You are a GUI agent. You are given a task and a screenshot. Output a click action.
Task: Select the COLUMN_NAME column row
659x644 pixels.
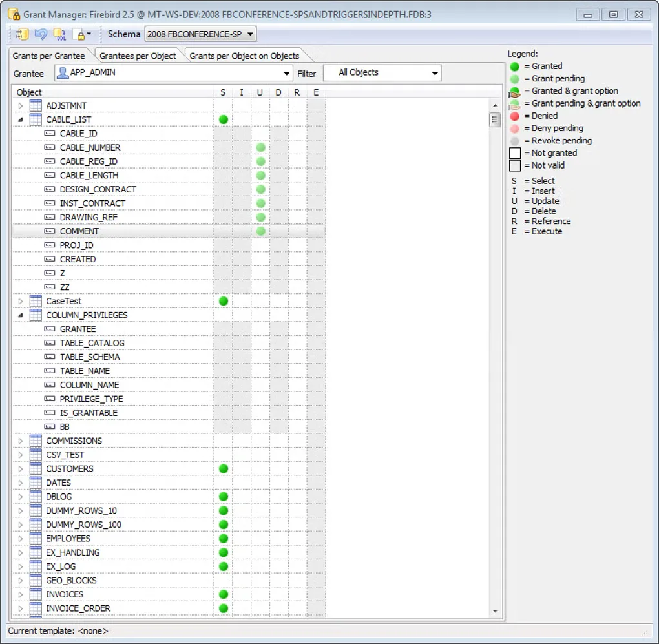(x=169, y=385)
